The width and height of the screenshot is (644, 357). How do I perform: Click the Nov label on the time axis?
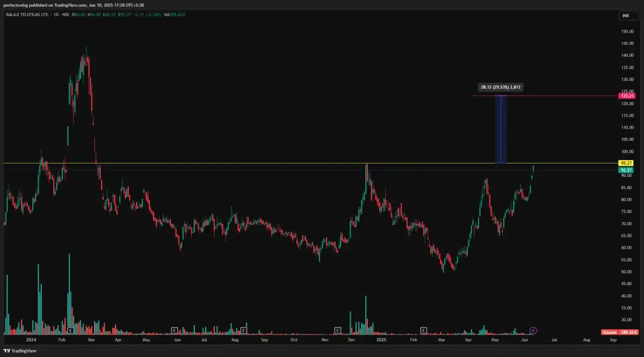pyautogui.click(x=325, y=340)
